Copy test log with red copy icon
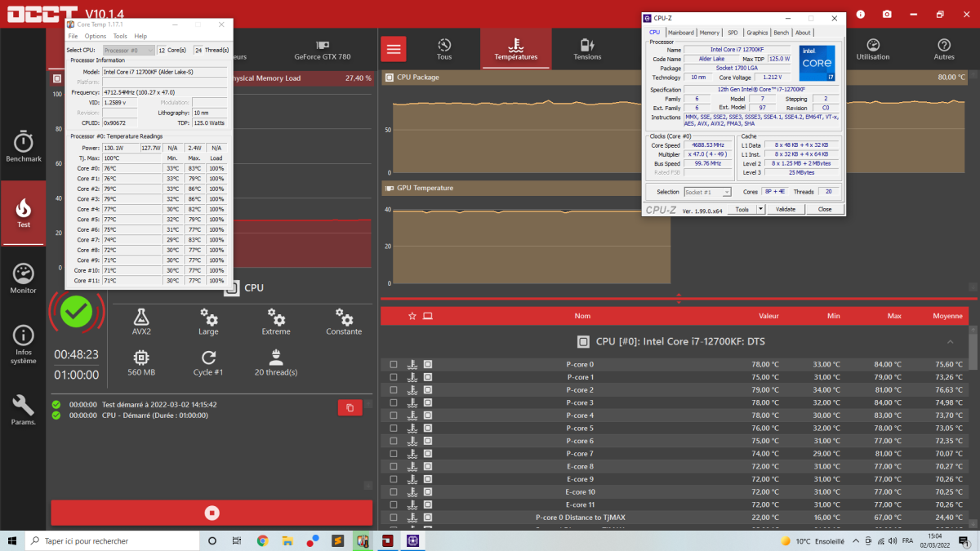The width and height of the screenshot is (980, 551). tap(350, 407)
